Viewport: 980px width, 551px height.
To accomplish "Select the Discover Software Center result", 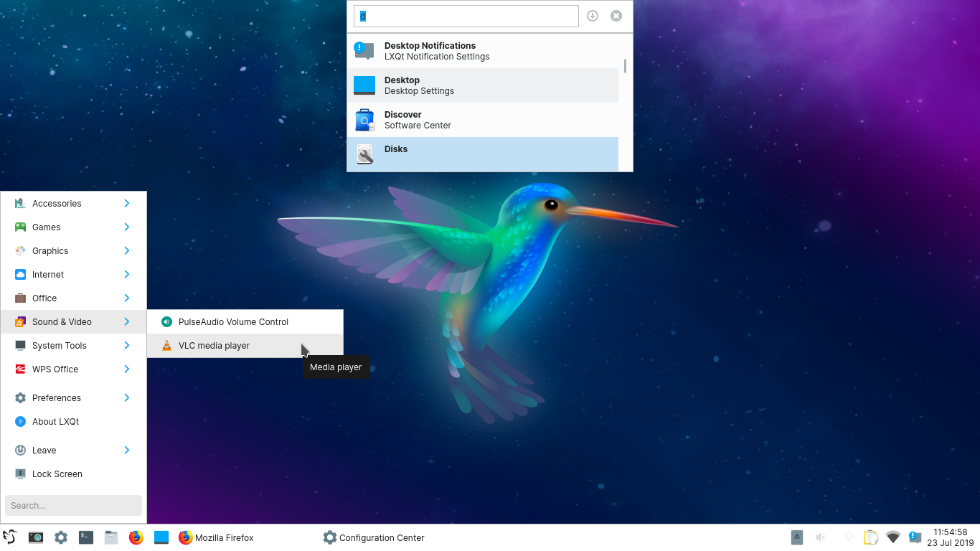I will pyautogui.click(x=483, y=120).
